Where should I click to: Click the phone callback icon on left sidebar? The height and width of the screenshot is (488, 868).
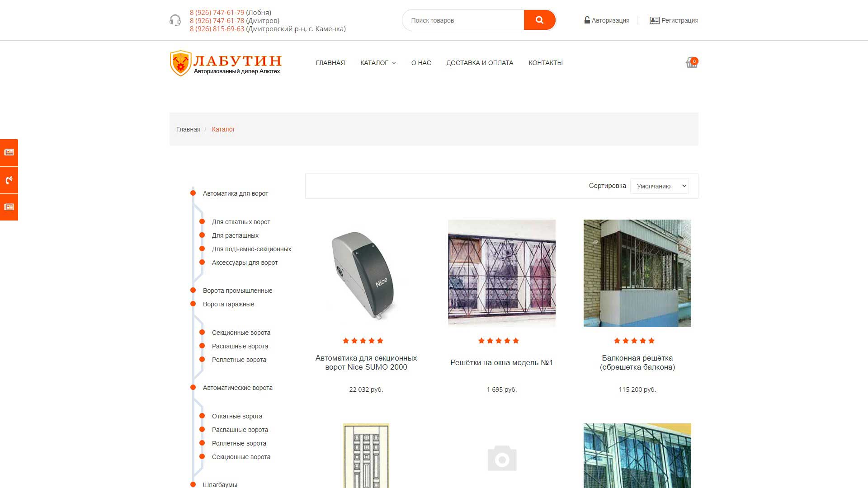pyautogui.click(x=9, y=180)
